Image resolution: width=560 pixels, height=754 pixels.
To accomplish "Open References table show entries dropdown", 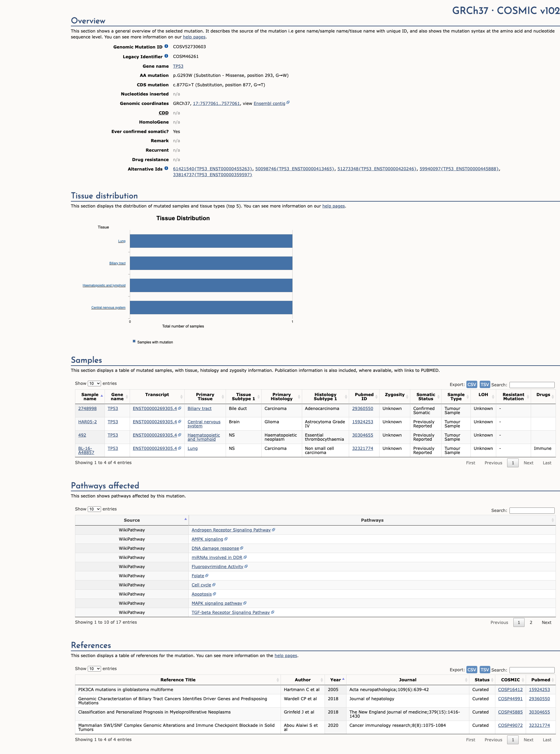I will (94, 669).
